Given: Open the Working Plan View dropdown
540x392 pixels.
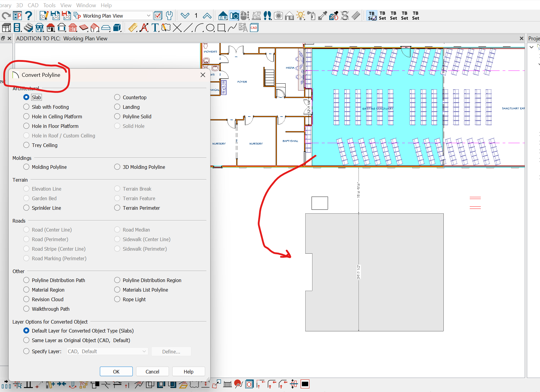Looking at the screenshot, I should coord(148,16).
